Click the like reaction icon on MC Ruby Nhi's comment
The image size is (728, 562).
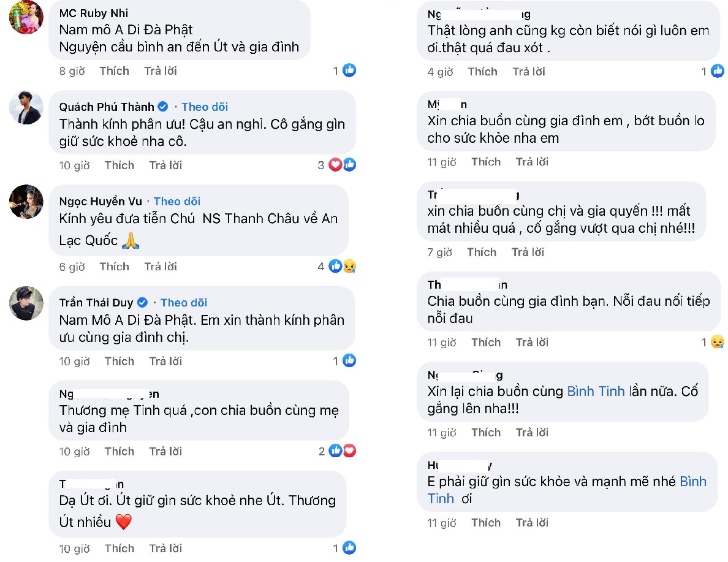(349, 71)
